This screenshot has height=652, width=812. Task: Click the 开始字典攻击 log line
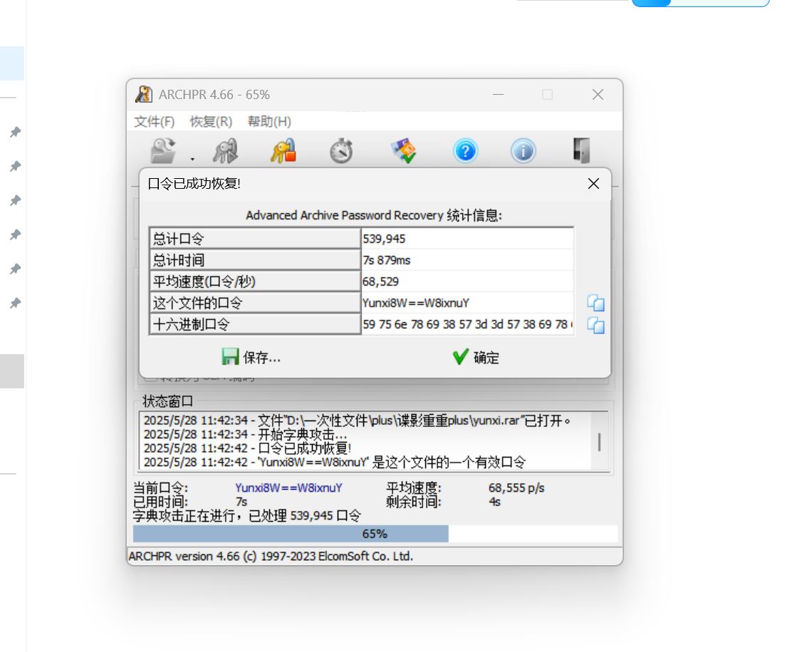(x=246, y=435)
